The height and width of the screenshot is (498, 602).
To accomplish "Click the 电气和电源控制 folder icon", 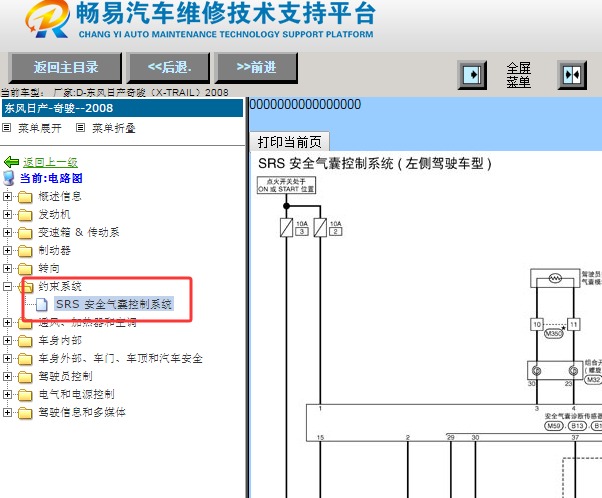I will (25, 395).
